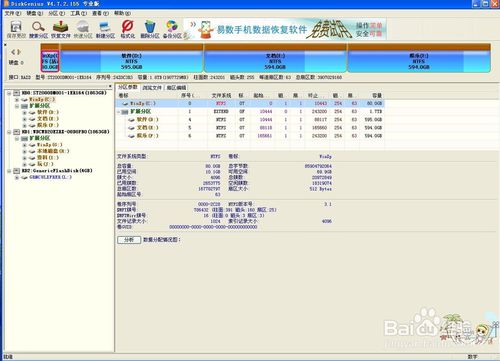Click the New Partition (新建分区) icon
Screen dimensions: 500x361
click(105, 29)
